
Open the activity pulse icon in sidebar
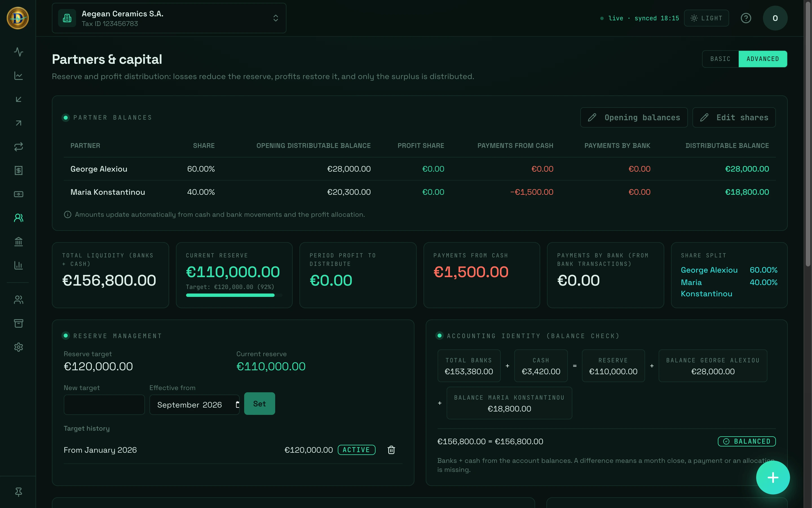coord(18,52)
